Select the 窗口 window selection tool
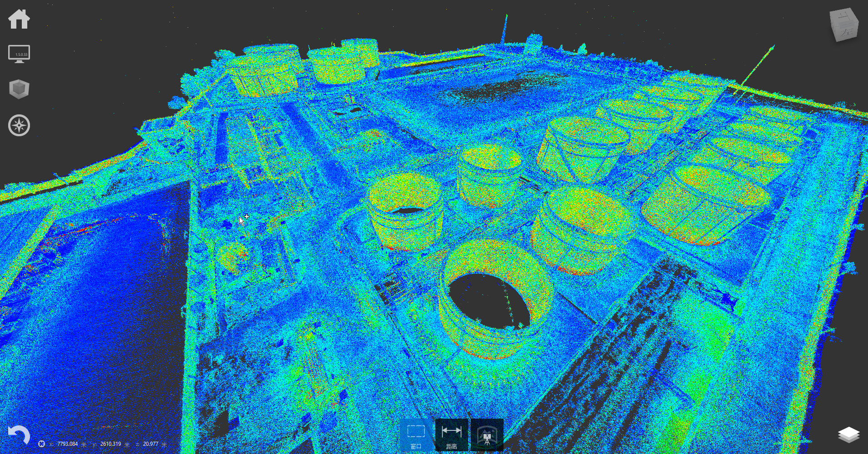The image size is (868, 454). [x=416, y=435]
